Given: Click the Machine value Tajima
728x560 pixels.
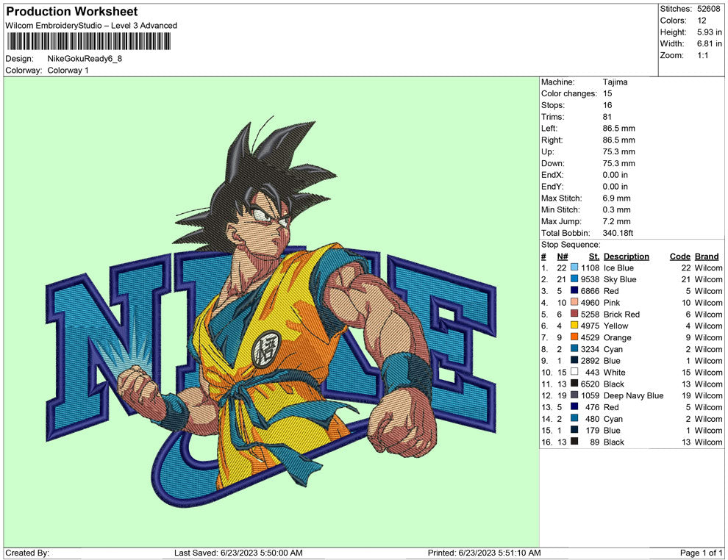Looking at the screenshot, I should (615, 82).
